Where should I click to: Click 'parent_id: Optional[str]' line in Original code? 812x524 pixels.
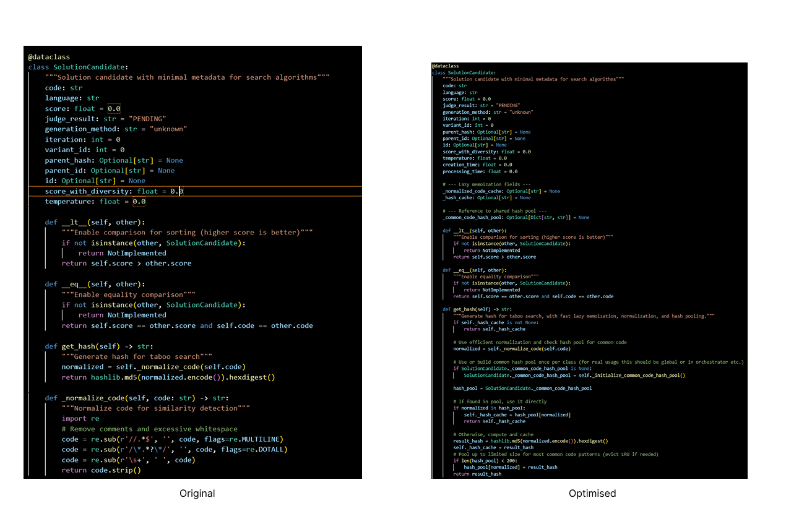(x=110, y=171)
